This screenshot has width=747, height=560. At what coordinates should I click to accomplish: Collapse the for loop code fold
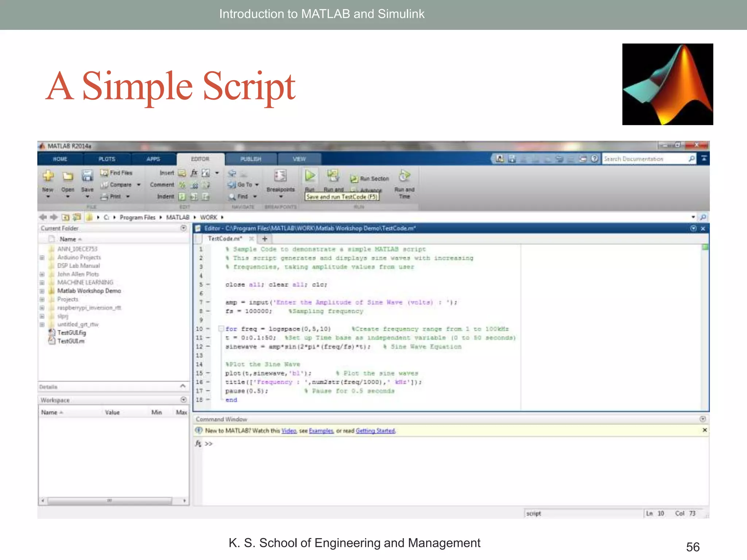221,329
